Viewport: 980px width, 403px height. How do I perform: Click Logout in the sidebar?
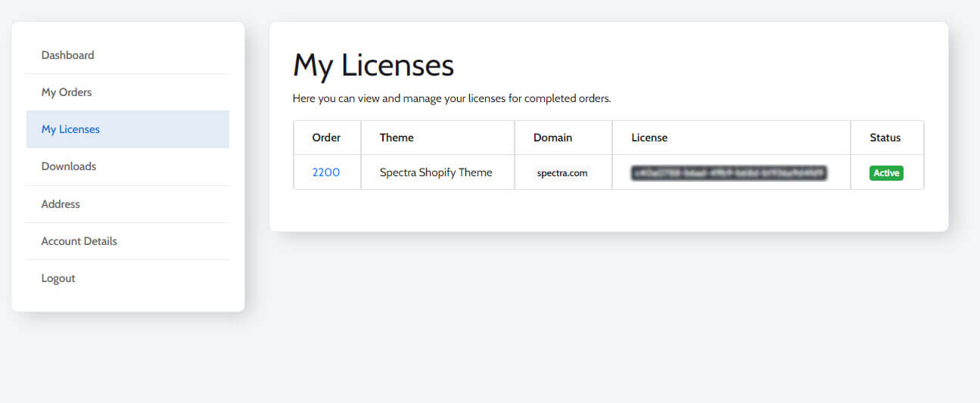[58, 278]
